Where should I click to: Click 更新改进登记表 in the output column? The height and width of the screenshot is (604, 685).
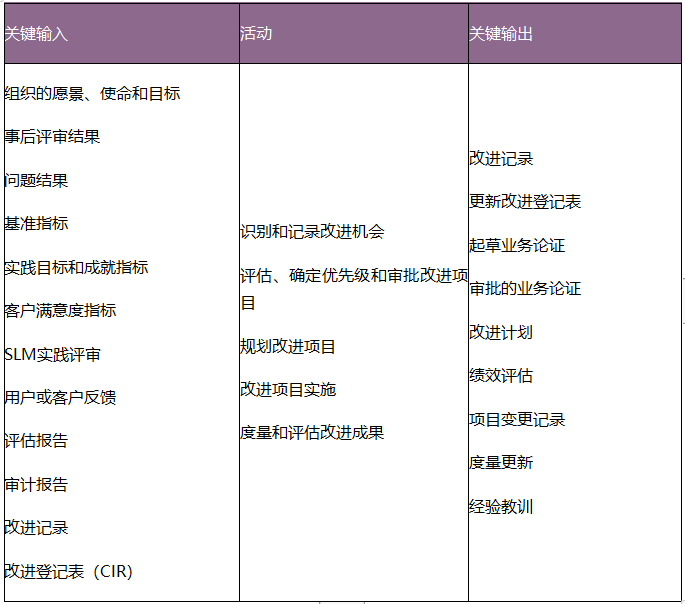pyautogui.click(x=525, y=202)
